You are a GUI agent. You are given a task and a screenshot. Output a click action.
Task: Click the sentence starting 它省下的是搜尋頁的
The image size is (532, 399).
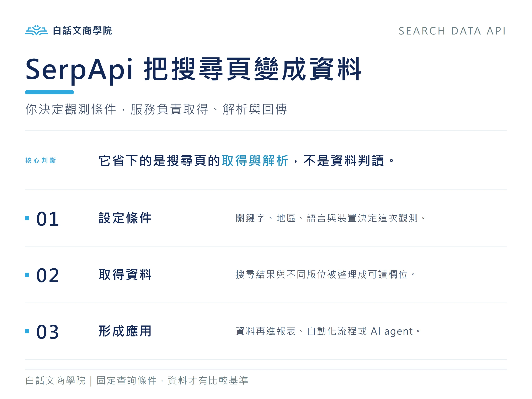point(246,160)
